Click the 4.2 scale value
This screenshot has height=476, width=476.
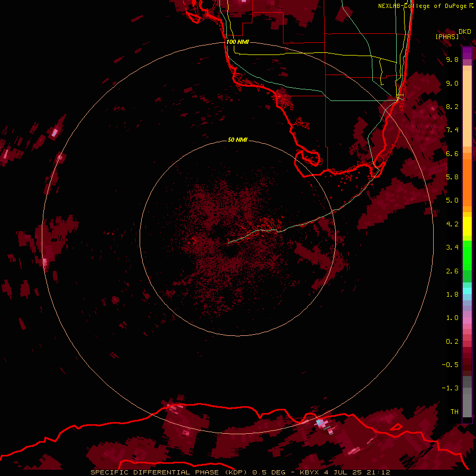tap(452, 224)
